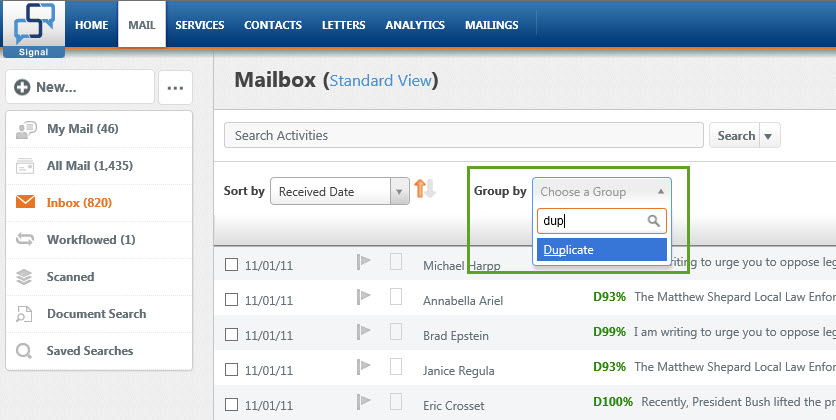Image resolution: width=836 pixels, height=420 pixels.
Task: Click D93% in Janice Regula's row
Action: (x=609, y=367)
